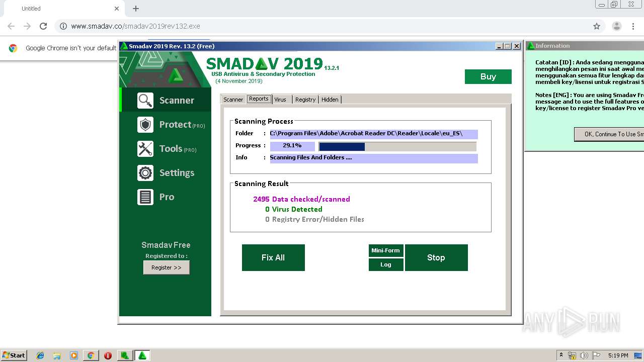Screen dimensions: 644x362
Task: Click the scanned folder path field
Action: coord(374,134)
